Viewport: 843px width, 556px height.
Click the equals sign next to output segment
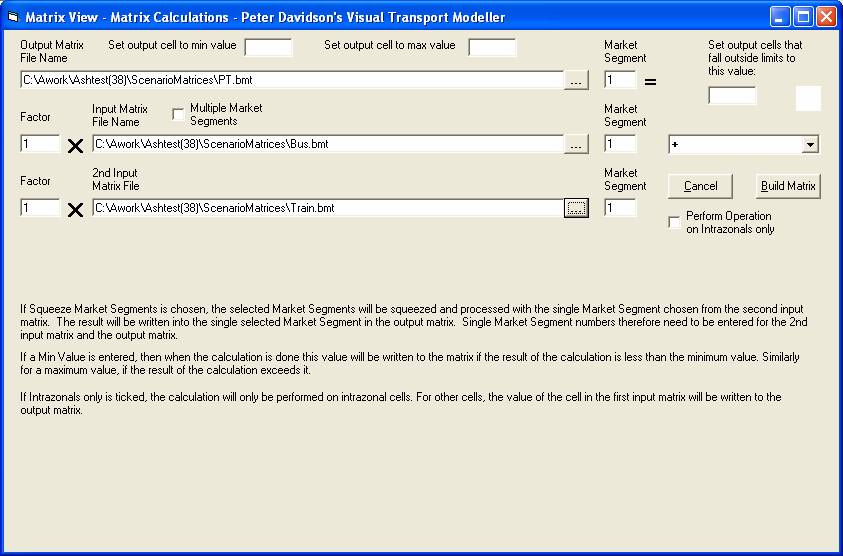tap(651, 82)
